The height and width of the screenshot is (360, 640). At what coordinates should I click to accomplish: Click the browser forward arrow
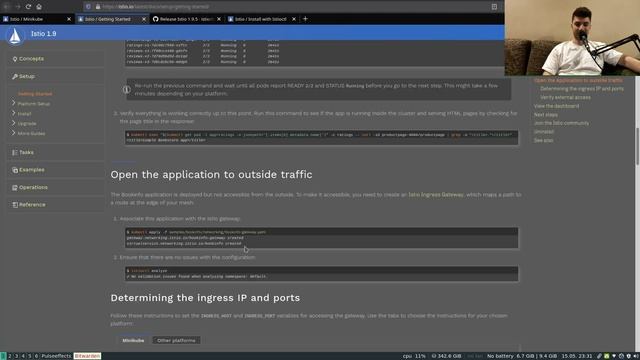18,7
